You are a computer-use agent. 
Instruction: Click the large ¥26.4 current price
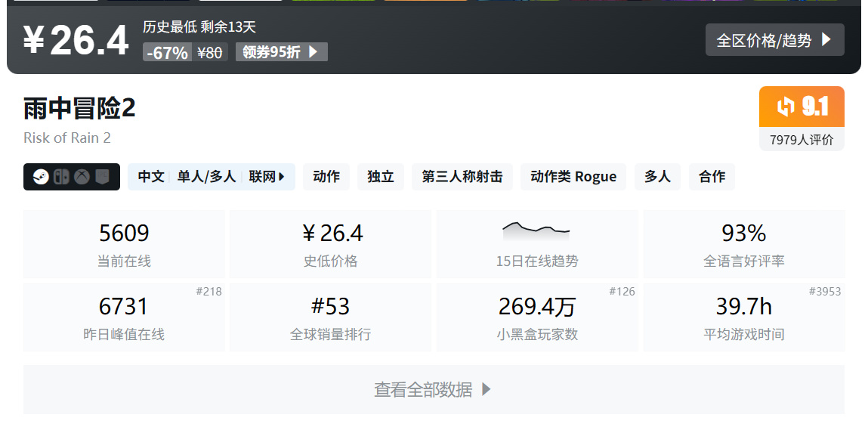point(76,41)
